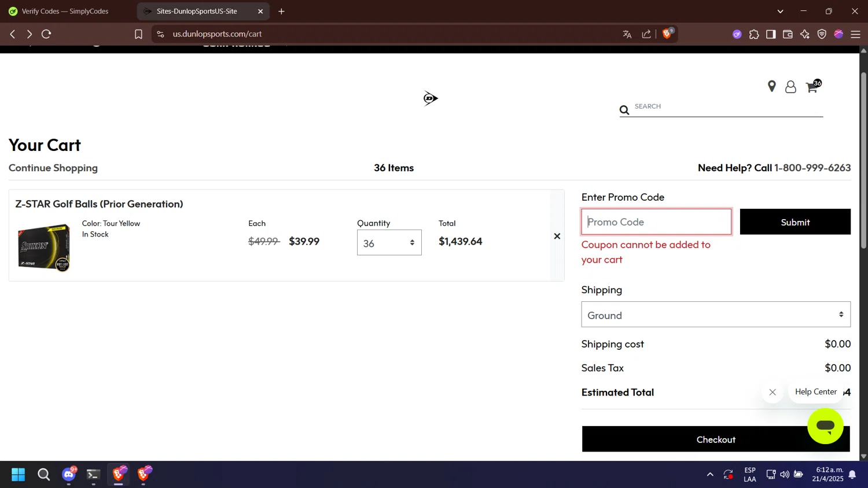Click the $39.99 sale price

click(x=304, y=241)
